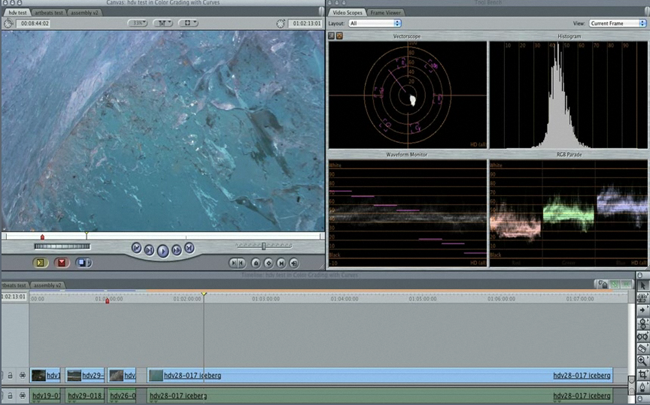The image size is (650, 405).
Task: Open the Layout dropdown showing All
Action: coord(375,23)
